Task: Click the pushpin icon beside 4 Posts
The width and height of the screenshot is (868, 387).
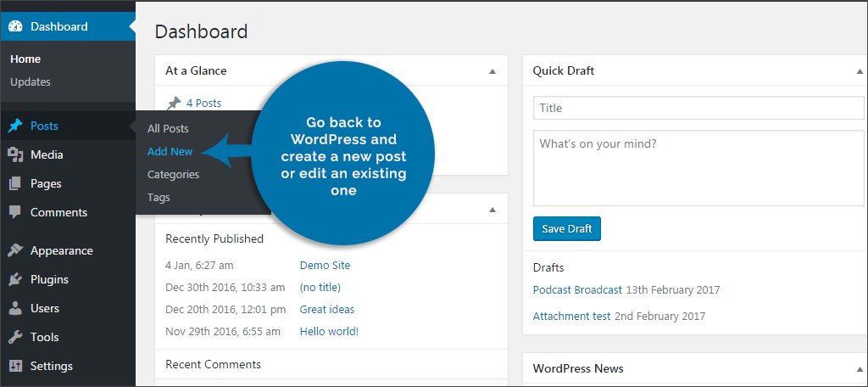Action: [x=174, y=104]
